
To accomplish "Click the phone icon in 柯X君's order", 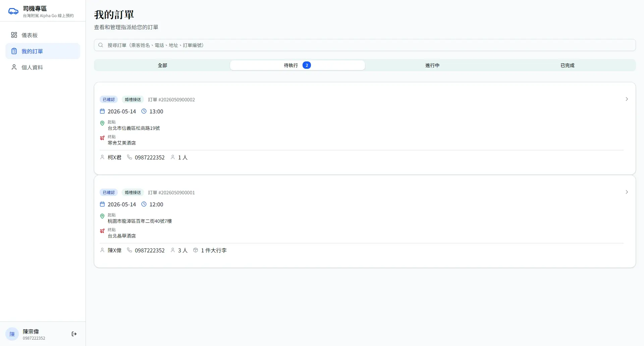I will click(x=129, y=157).
